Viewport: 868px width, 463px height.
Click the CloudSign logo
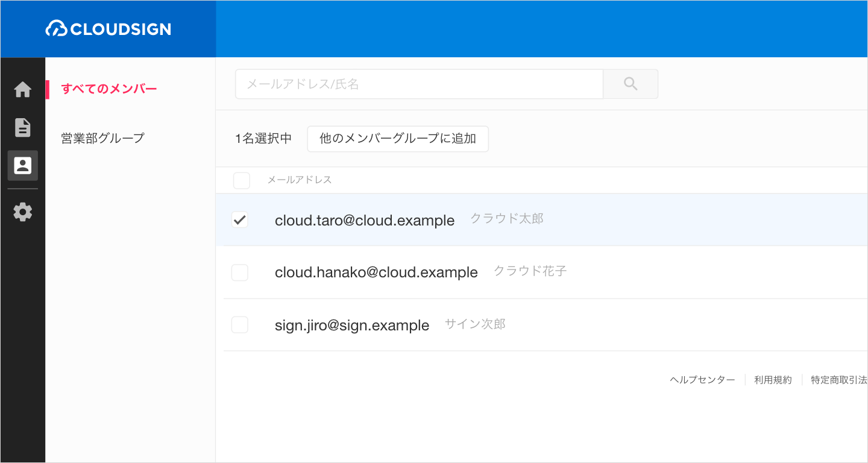tap(108, 29)
